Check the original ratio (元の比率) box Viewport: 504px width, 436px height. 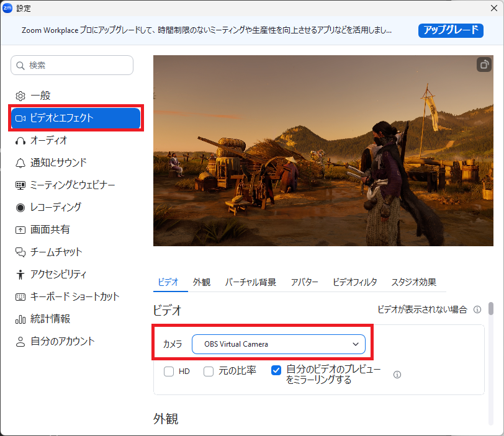point(209,371)
